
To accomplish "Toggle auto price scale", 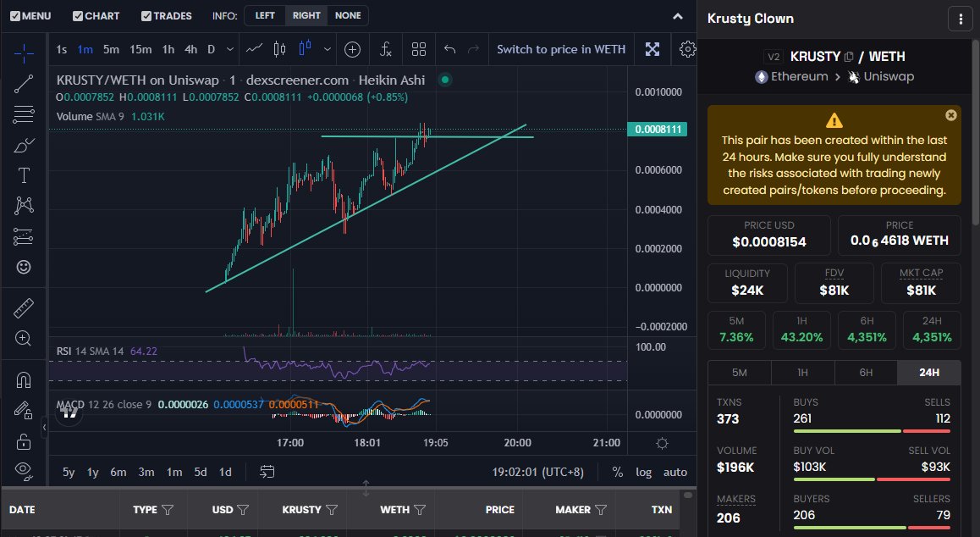I will pos(675,473).
